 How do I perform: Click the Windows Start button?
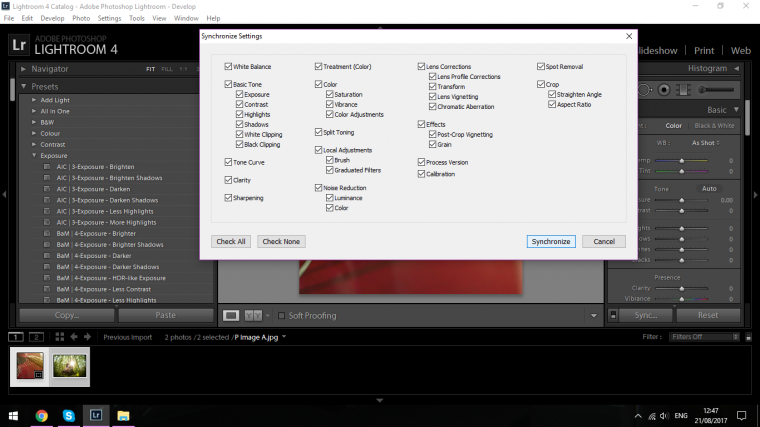coord(14,416)
